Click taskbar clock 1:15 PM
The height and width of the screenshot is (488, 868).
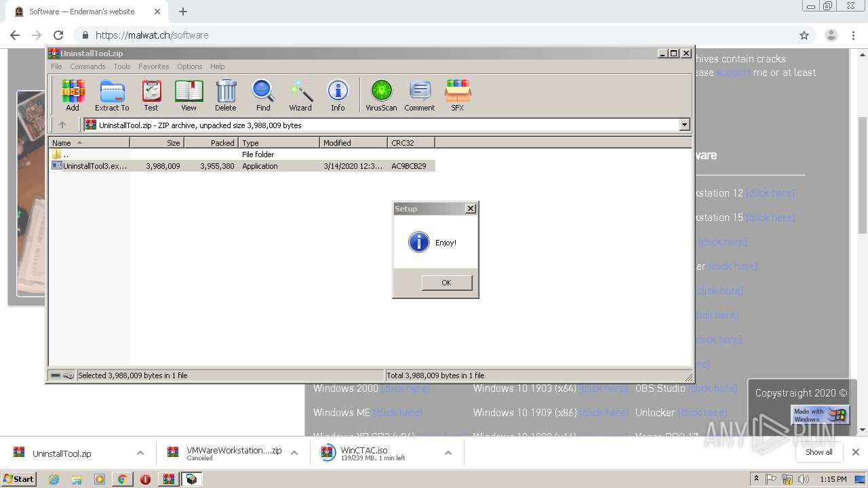click(833, 479)
